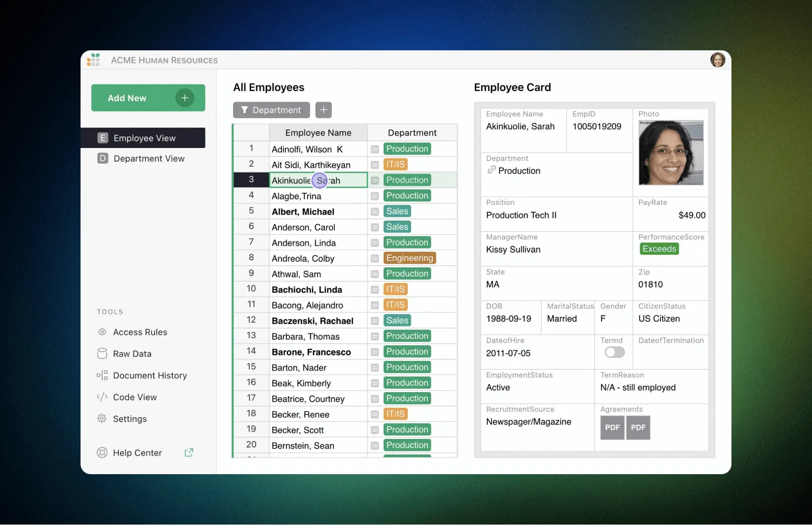Click the Document History icon

click(x=102, y=376)
